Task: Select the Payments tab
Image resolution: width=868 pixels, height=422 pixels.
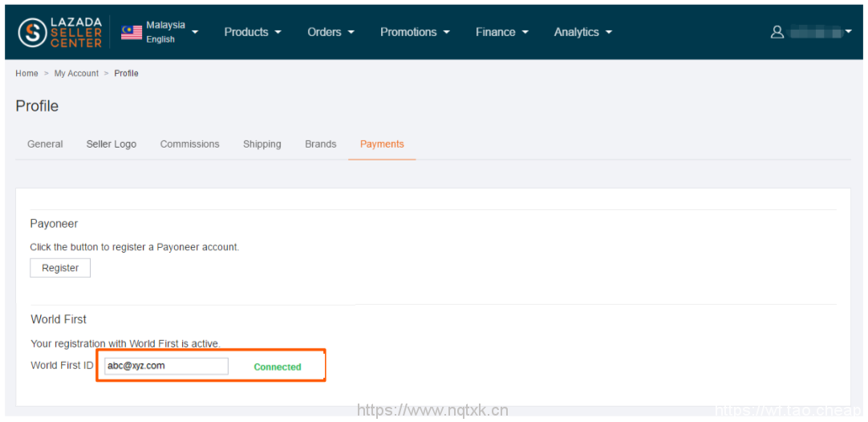Action: (382, 144)
